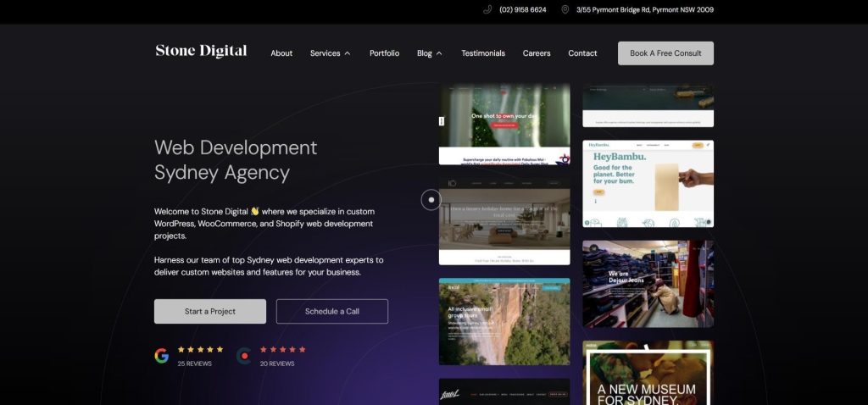Click the Start a Project button
868x405 pixels.
[x=210, y=312]
